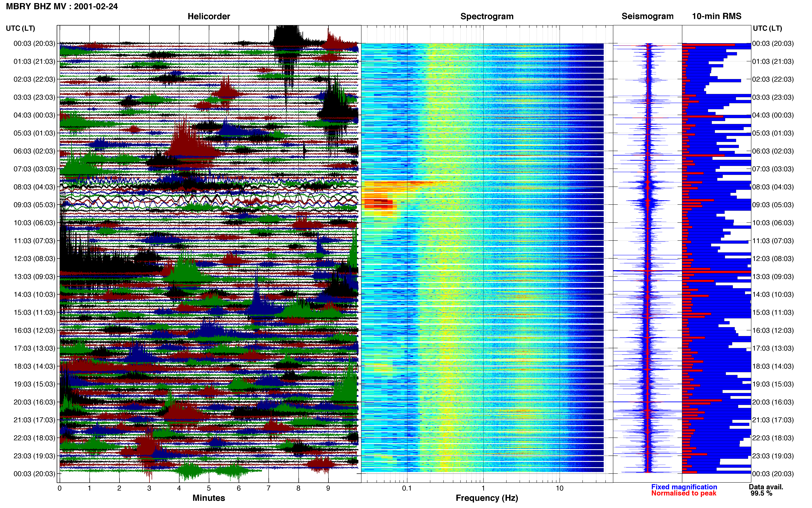This screenshot has height=508, width=812.
Task: Select the left time label '12:03 (08:03)'
Action: point(34,259)
